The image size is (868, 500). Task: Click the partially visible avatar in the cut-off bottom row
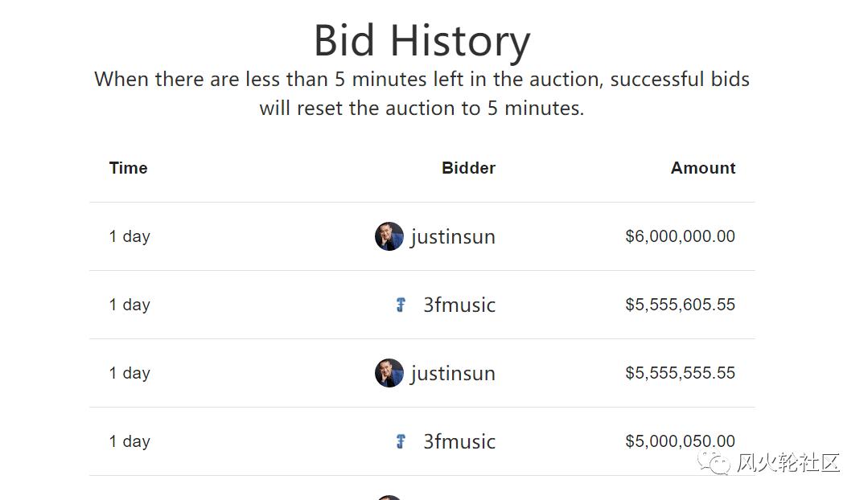click(389, 498)
